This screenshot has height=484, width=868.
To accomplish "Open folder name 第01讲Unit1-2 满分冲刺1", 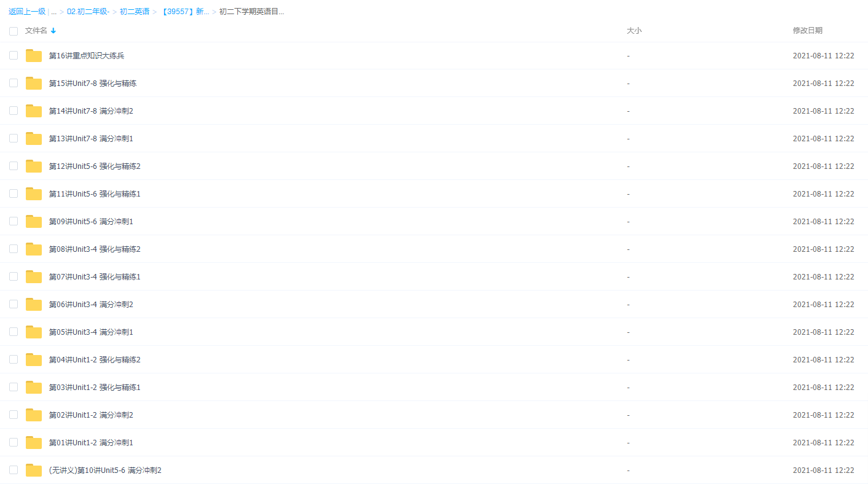I will pyautogui.click(x=91, y=443).
